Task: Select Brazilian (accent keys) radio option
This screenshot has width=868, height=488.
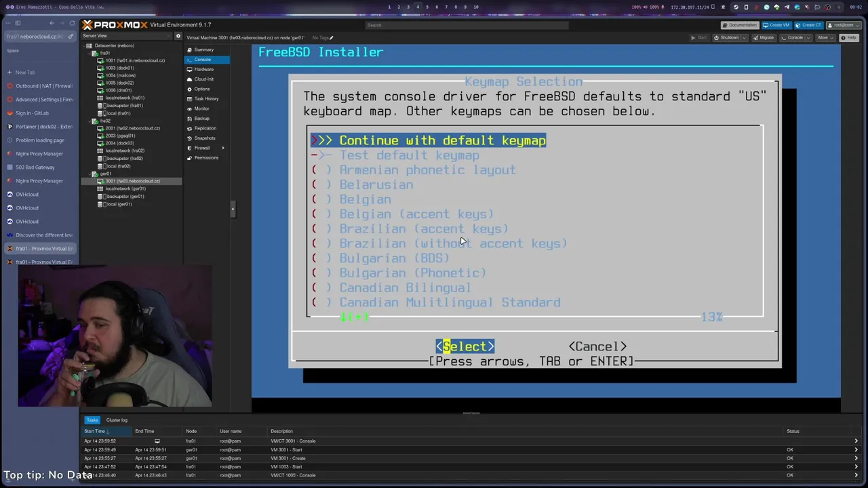Action: (x=322, y=229)
